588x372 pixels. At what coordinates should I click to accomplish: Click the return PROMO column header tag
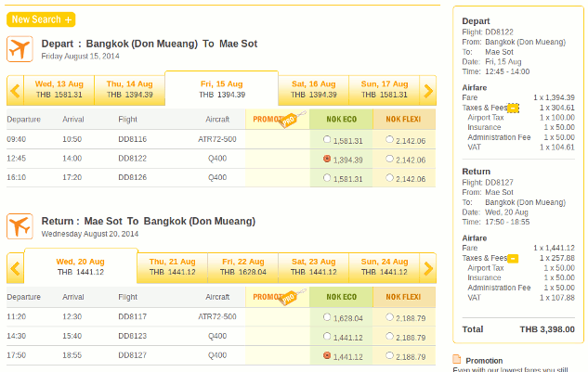278,297
